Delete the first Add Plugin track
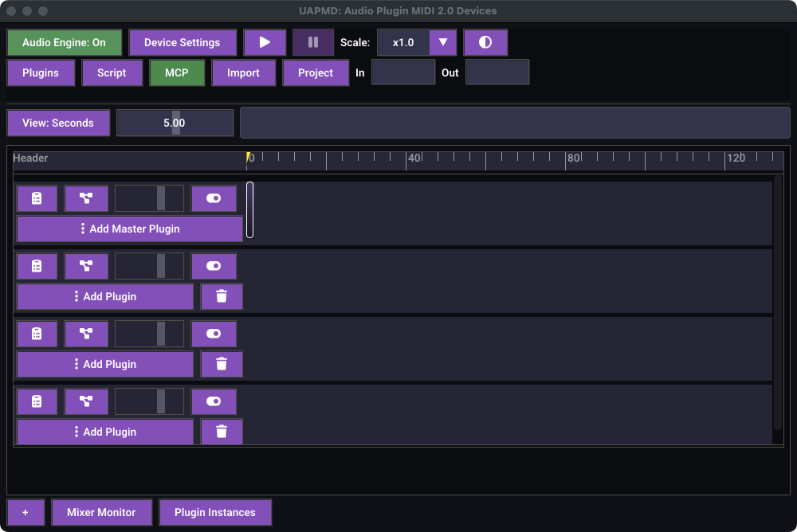The width and height of the screenshot is (797, 532). [222, 296]
